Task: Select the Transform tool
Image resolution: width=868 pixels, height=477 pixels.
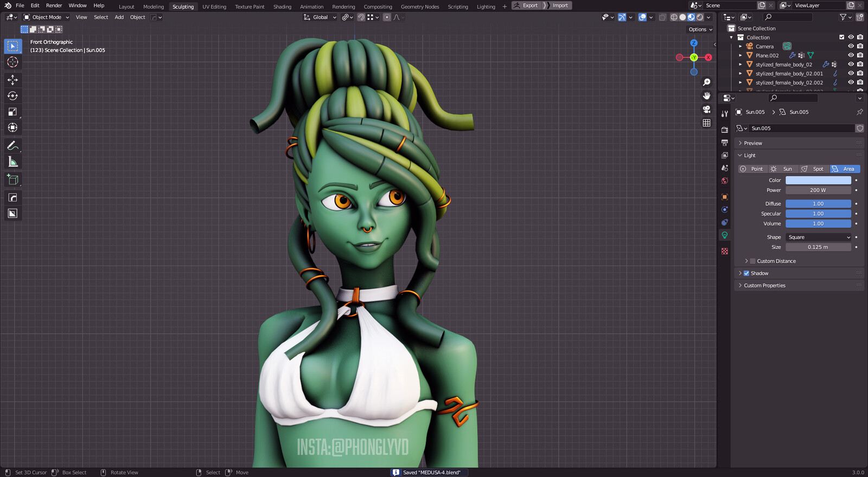Action: click(x=13, y=127)
